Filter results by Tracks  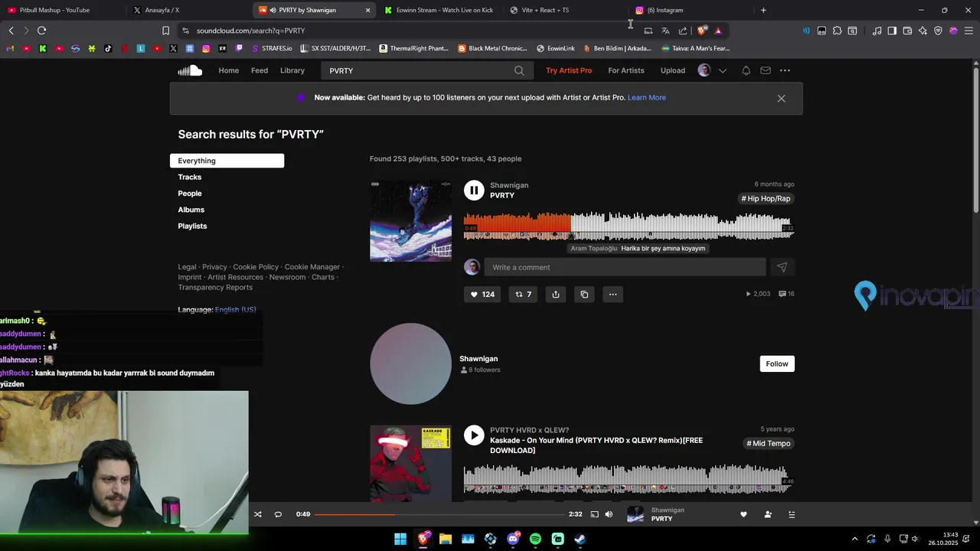coord(190,177)
